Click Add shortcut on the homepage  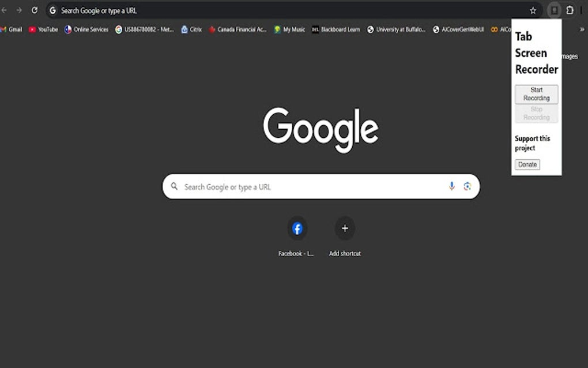point(344,228)
